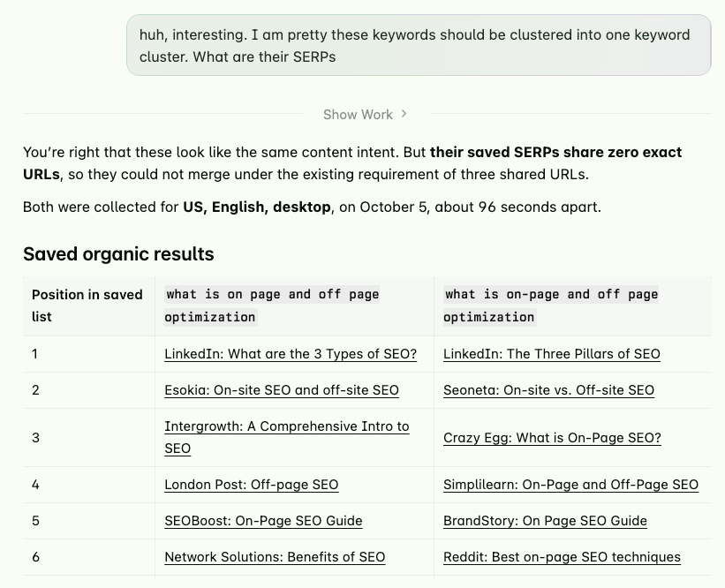Viewport: 725px width, 588px height.
Task: Open Network Solutions: Benefits of SEO link
Action: click(x=275, y=557)
